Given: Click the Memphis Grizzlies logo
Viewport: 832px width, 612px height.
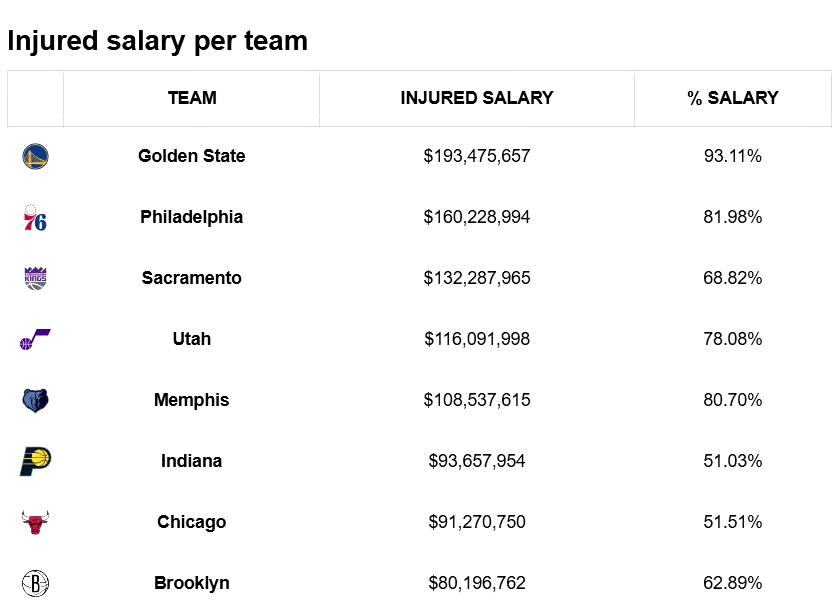Looking at the screenshot, I should pyautogui.click(x=35, y=401).
